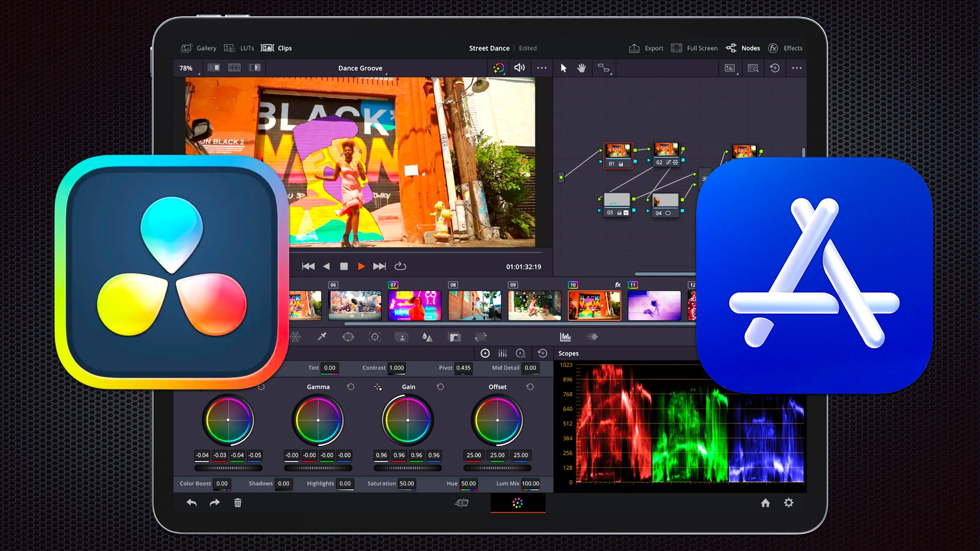Open the Qualifier eyedropper palette
The height and width of the screenshot is (551, 980).
(322, 337)
